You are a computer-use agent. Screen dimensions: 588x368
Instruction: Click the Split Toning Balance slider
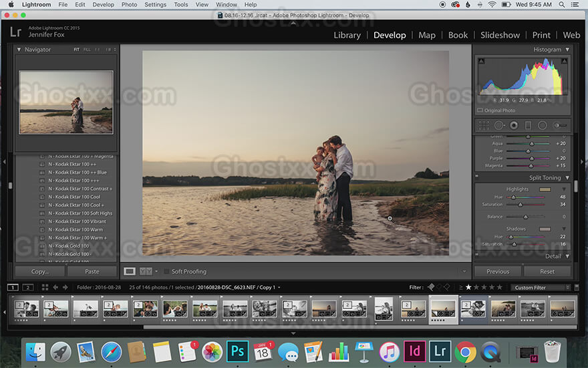(x=525, y=217)
